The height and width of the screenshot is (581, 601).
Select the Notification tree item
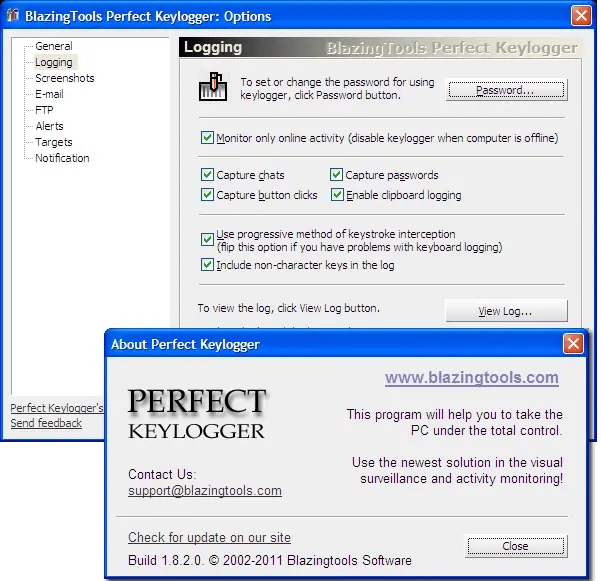(62, 158)
